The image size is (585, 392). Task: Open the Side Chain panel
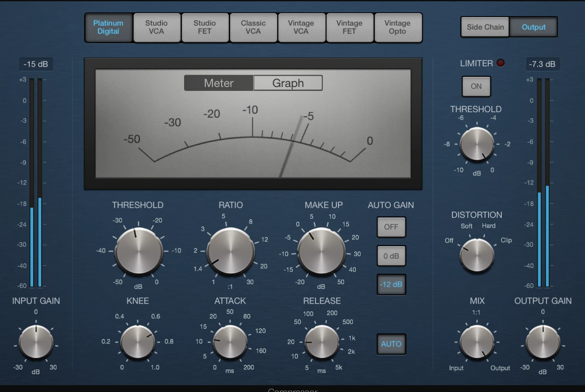(x=485, y=27)
